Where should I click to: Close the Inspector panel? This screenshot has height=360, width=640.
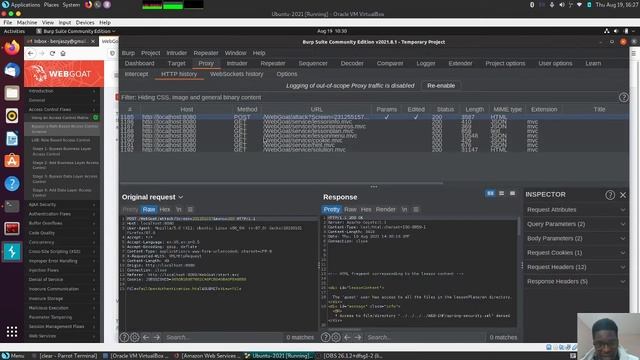[x=623, y=195]
